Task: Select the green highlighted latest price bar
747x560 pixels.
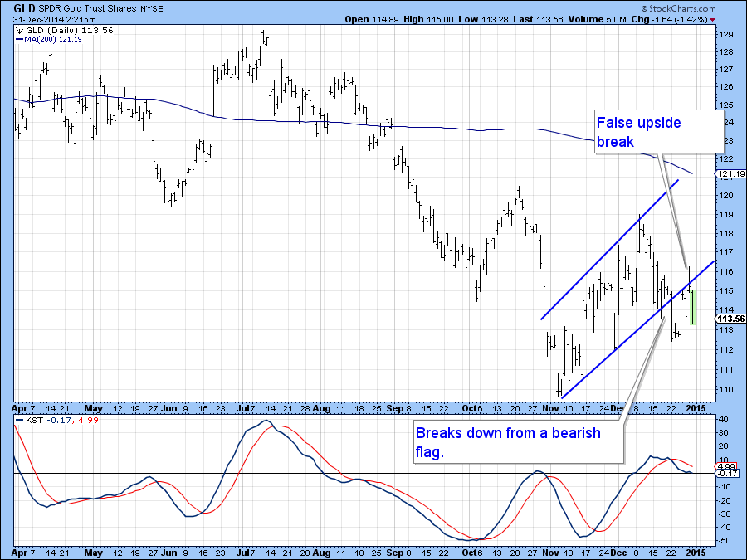Action: tap(693, 307)
